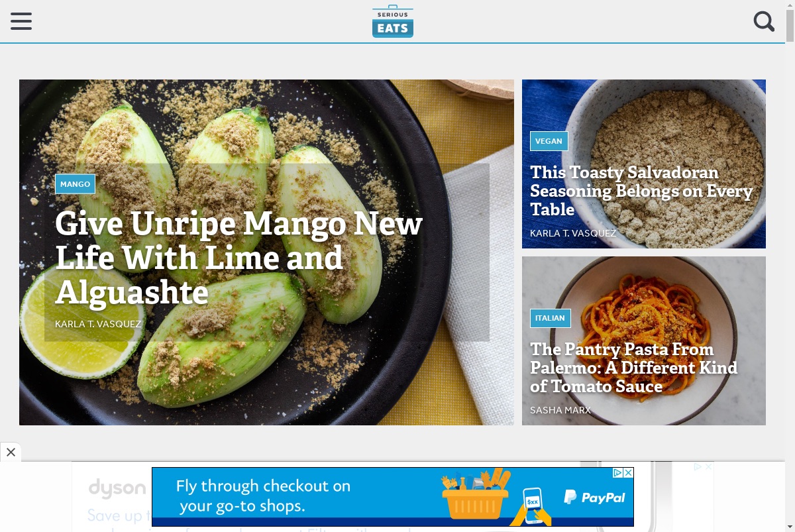The height and width of the screenshot is (532, 795).
Task: Click Karla T. Vasquez byline under mango article
Action: pos(98,324)
